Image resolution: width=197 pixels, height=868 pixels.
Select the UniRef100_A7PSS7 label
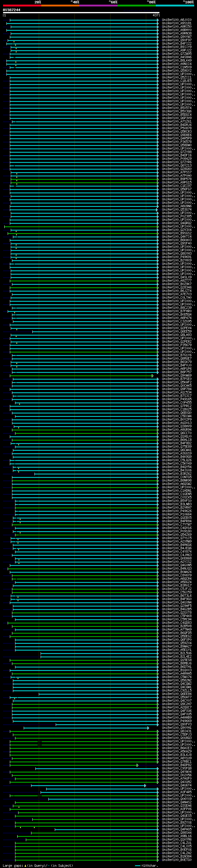(x=177, y=172)
